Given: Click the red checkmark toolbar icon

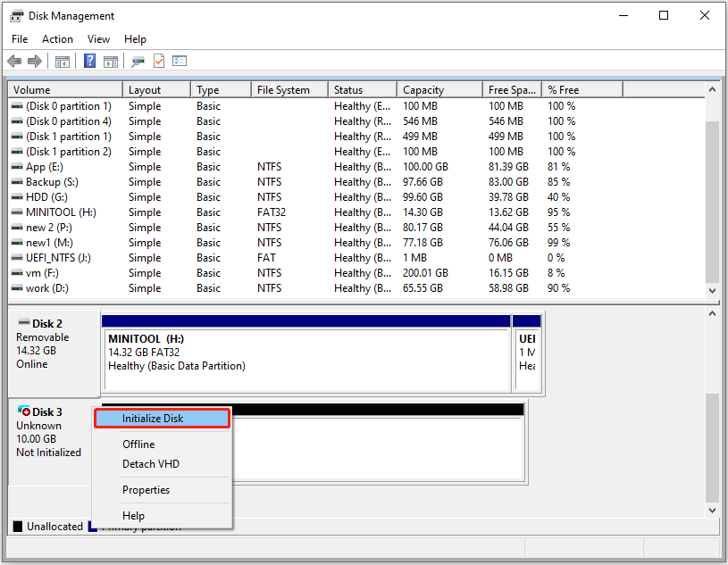Looking at the screenshot, I should pyautogui.click(x=157, y=61).
